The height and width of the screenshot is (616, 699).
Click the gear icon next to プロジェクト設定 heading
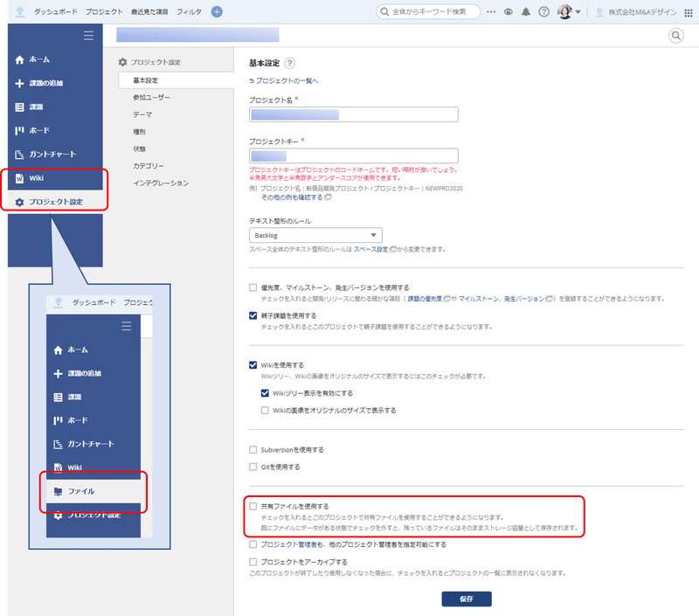pos(122,62)
